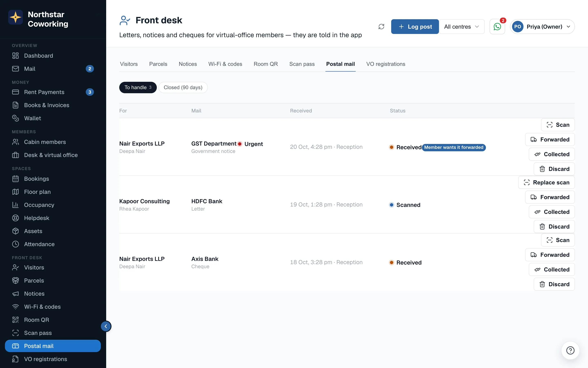Image resolution: width=588 pixels, height=368 pixels.
Task: Switch to the Notices tab
Action: click(188, 64)
